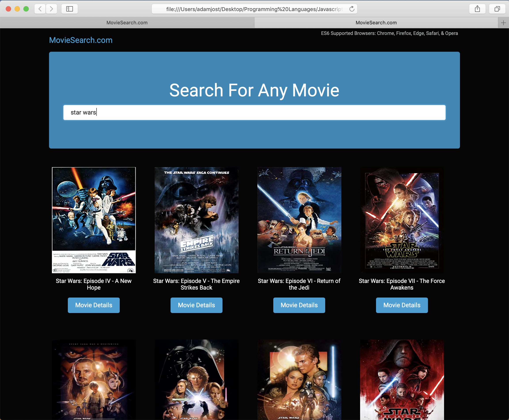Open the MovieSearch.com logo link
The height and width of the screenshot is (420, 509).
coord(81,40)
